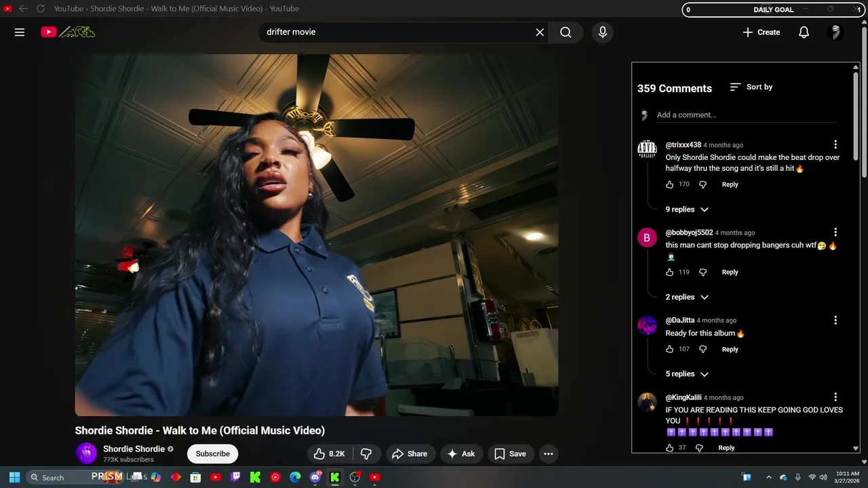
Task: Click the video player to pause
Action: [x=317, y=235]
